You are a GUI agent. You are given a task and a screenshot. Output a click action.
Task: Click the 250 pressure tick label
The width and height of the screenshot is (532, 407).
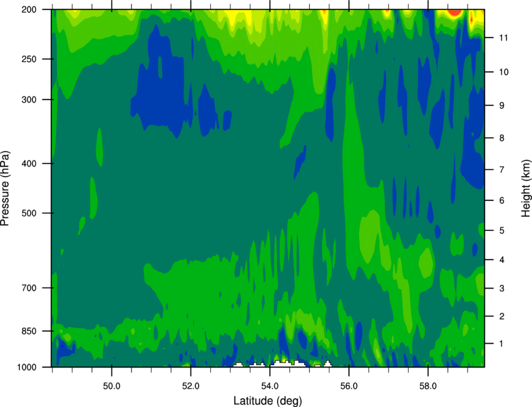click(29, 59)
